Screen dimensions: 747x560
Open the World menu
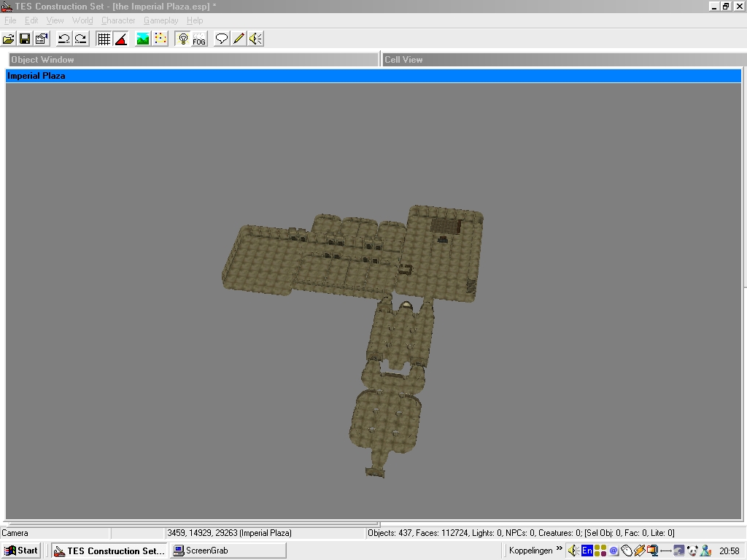(x=82, y=20)
